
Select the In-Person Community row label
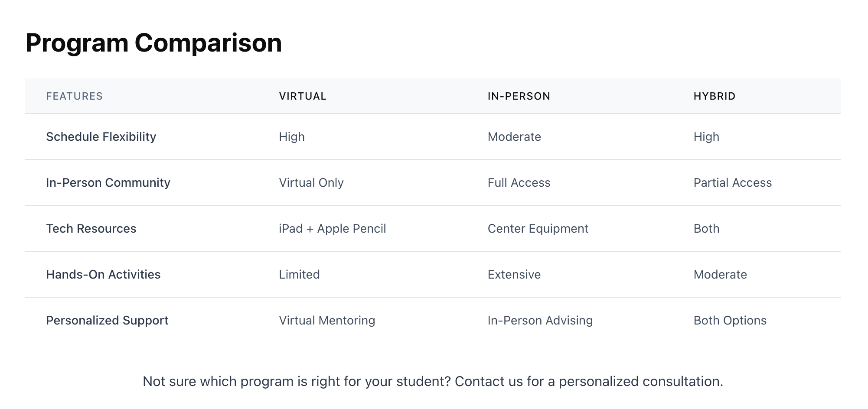108,183
